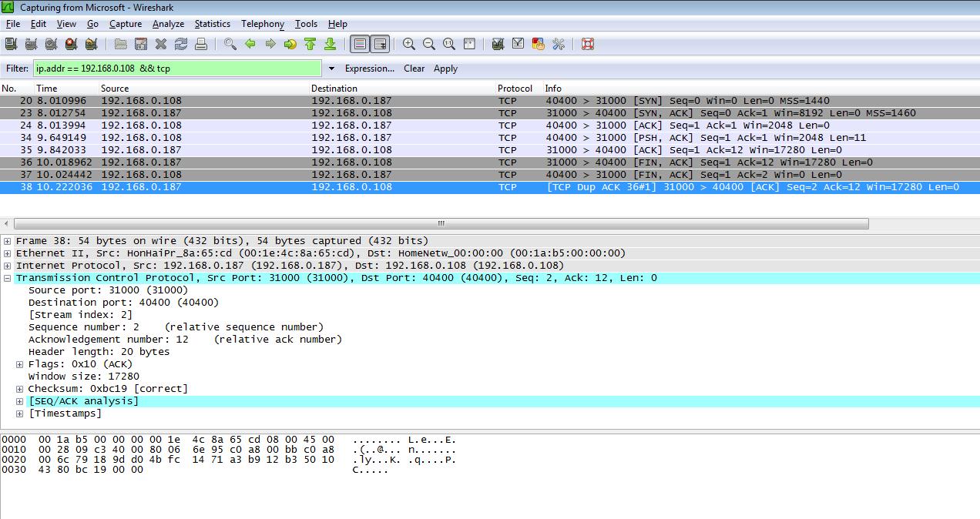Expand the Flags: 0x10 (ACK) node
The height and width of the screenshot is (519, 980).
click(20, 364)
